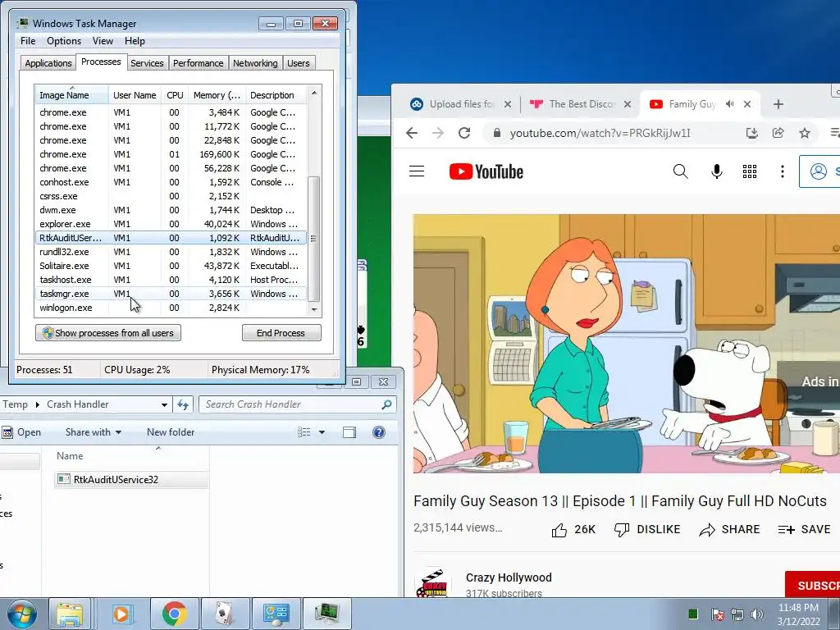Screen dimensions: 840x630
Task: Share this page from address bar icon
Action: [778, 133]
